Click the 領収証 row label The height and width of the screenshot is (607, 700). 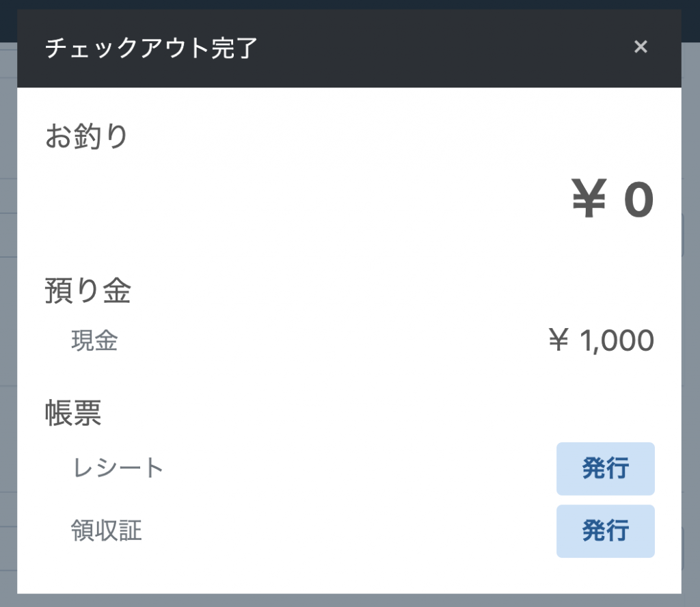(x=106, y=530)
